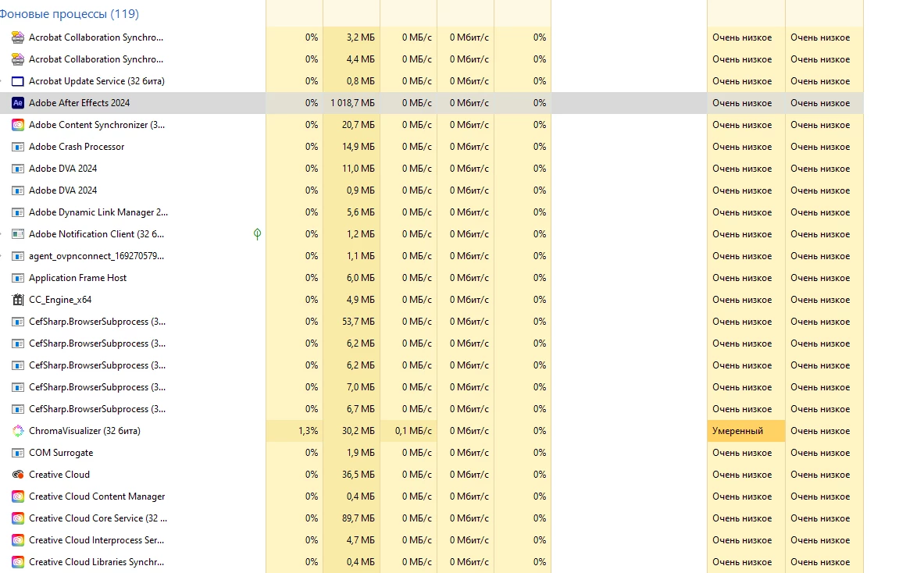Click the '6,0 МБ' memory value
The width and height of the screenshot is (924, 573).
361,278
